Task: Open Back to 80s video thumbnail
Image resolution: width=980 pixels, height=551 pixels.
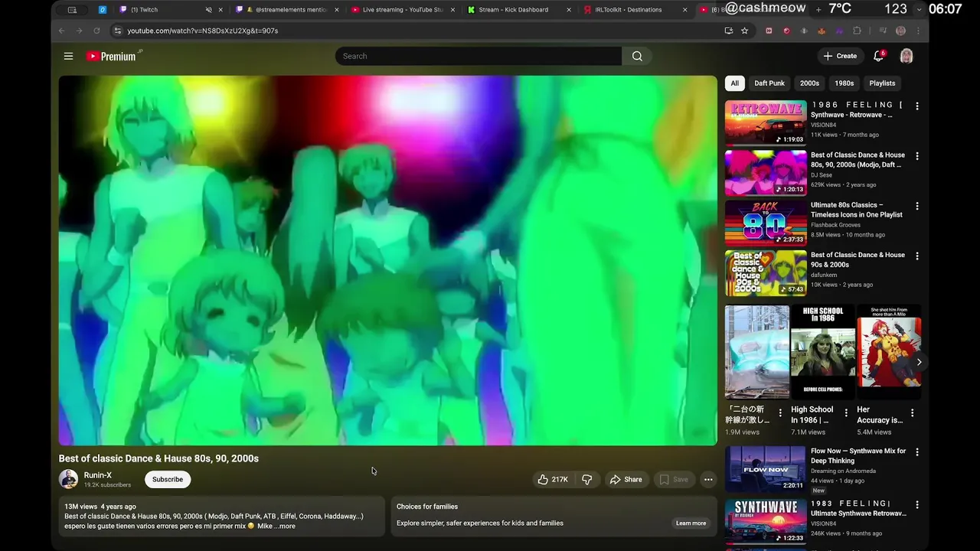Action: tap(766, 223)
